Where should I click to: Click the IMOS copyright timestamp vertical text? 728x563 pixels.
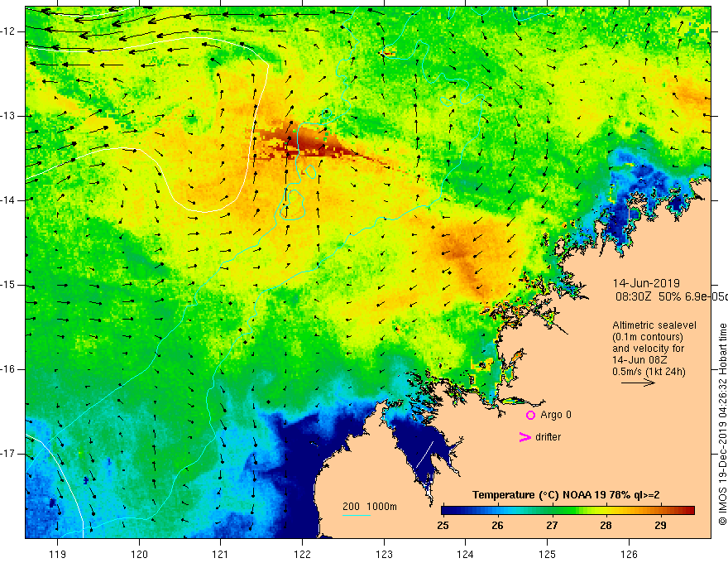click(722, 425)
